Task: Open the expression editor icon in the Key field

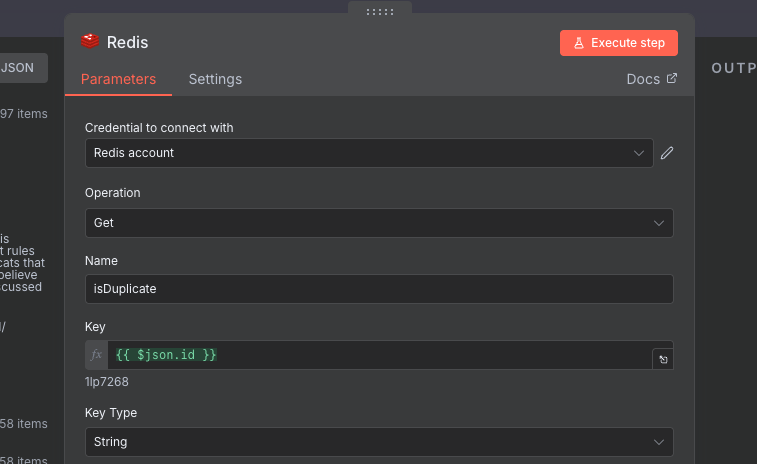Action: [x=663, y=359]
